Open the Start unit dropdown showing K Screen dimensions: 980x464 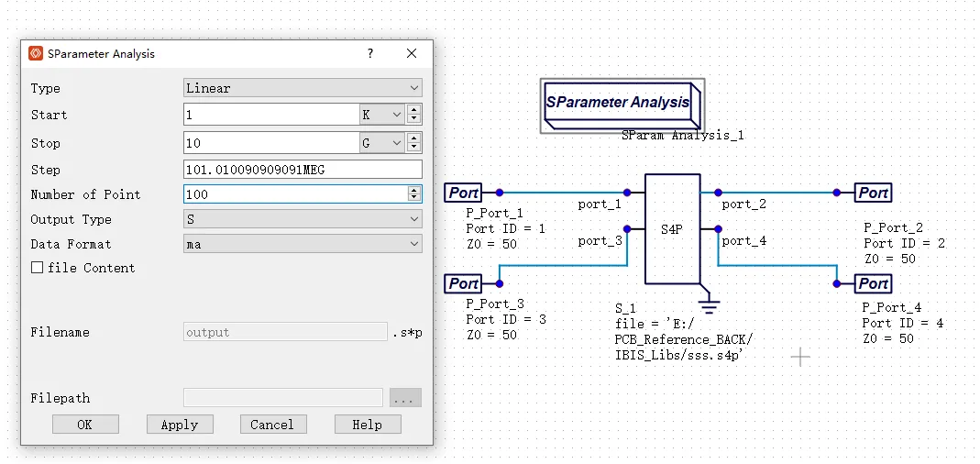[x=382, y=115]
